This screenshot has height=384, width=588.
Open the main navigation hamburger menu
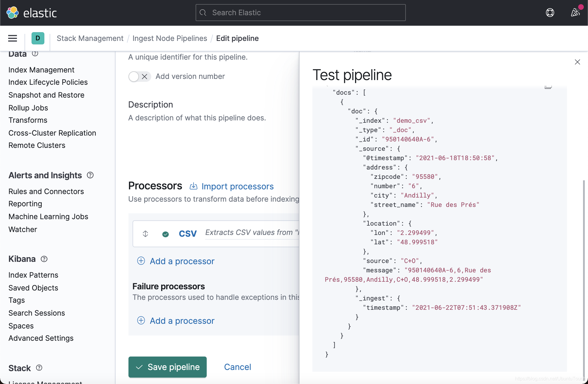pyautogui.click(x=12, y=38)
